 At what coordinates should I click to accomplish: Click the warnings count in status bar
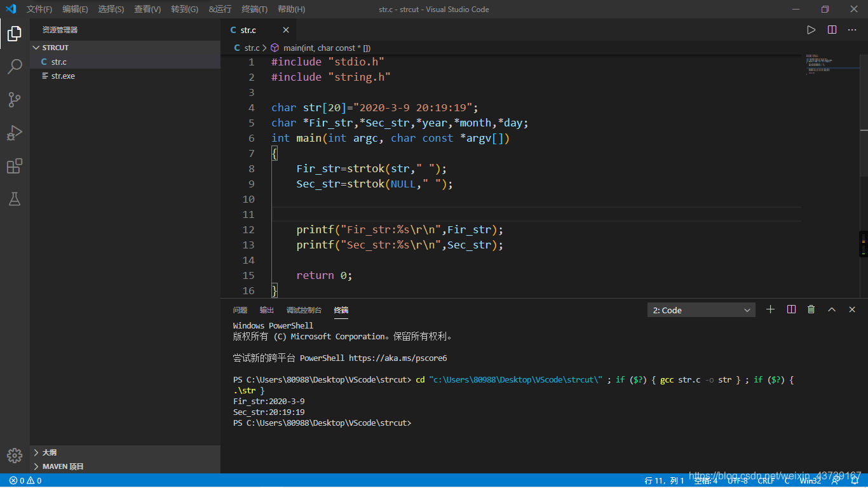(x=34, y=481)
